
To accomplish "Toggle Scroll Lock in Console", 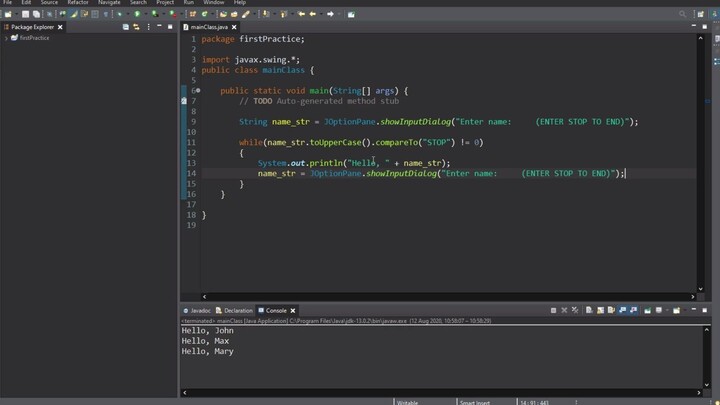I will pos(600,310).
